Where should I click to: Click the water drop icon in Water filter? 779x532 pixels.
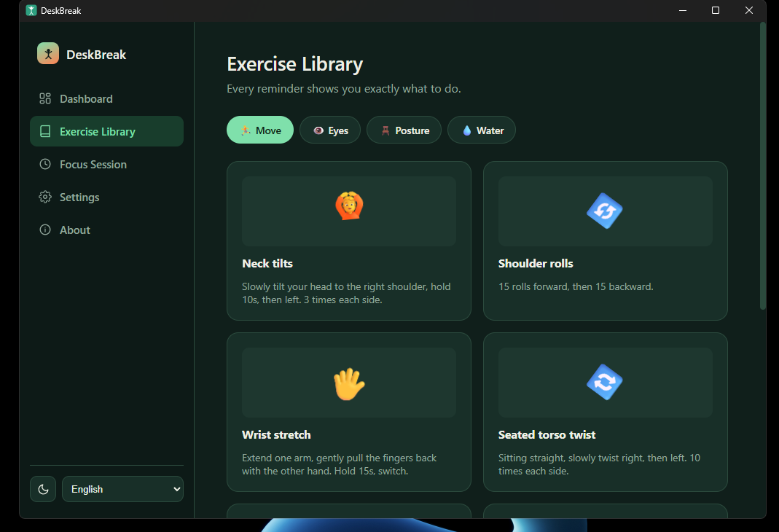click(x=467, y=130)
